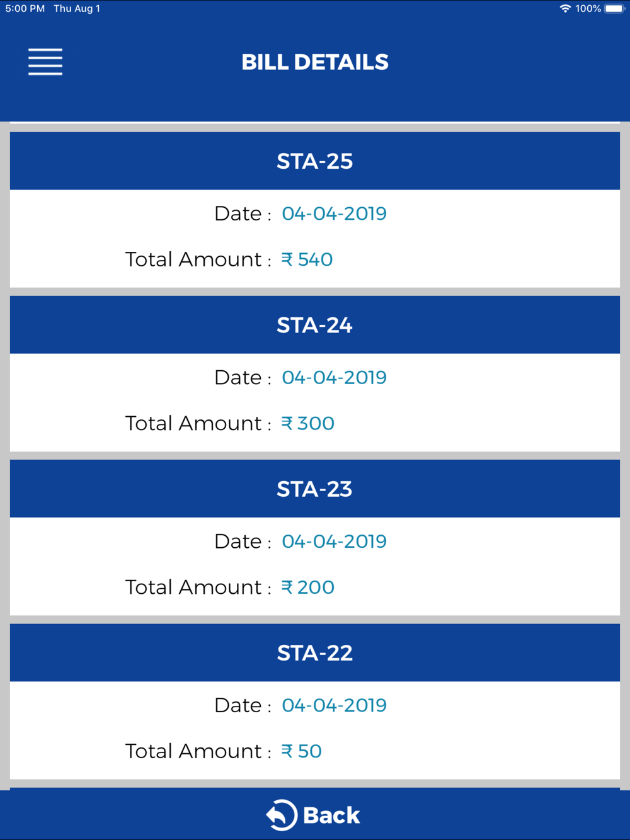The width and height of the screenshot is (630, 840).
Task: Open the hamburger menu icon
Action: pos(45,62)
